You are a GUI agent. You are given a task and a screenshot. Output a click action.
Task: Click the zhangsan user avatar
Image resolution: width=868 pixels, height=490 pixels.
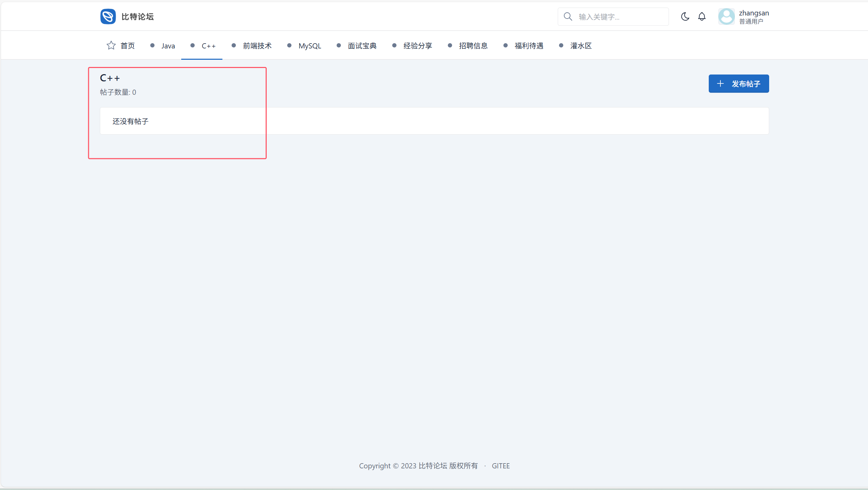click(x=726, y=16)
